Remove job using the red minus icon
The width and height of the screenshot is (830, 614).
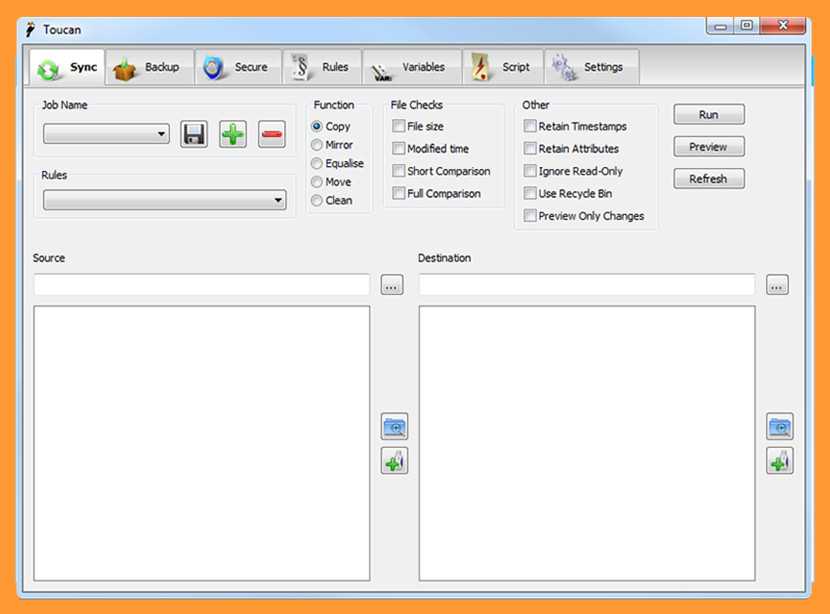click(x=272, y=134)
